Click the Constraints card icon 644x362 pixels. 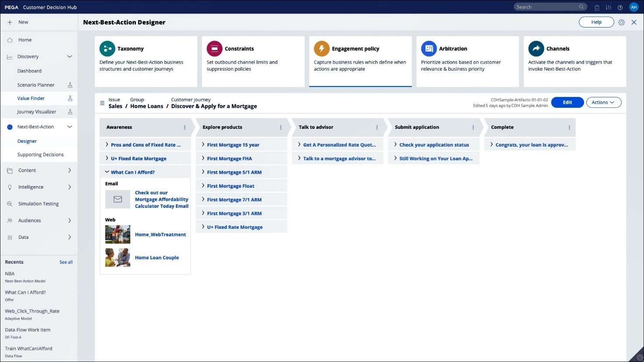click(214, 49)
